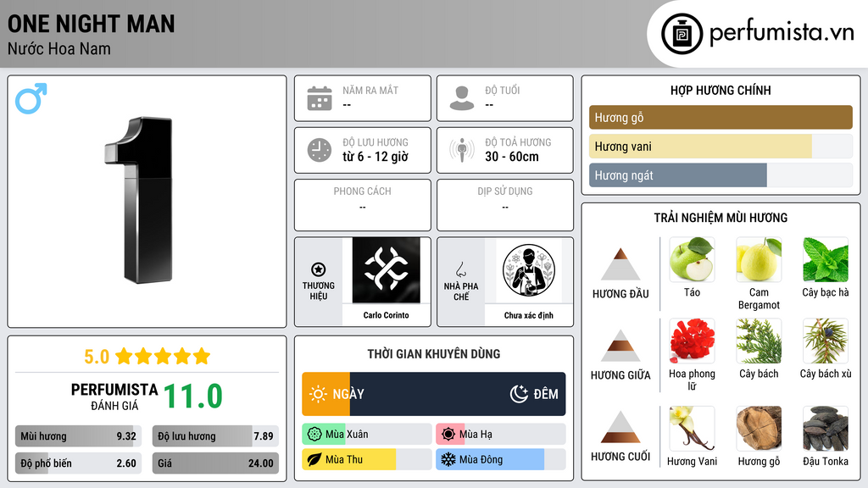
Task: Click the 'Chưa xác định' perfumer label
Action: point(529,315)
